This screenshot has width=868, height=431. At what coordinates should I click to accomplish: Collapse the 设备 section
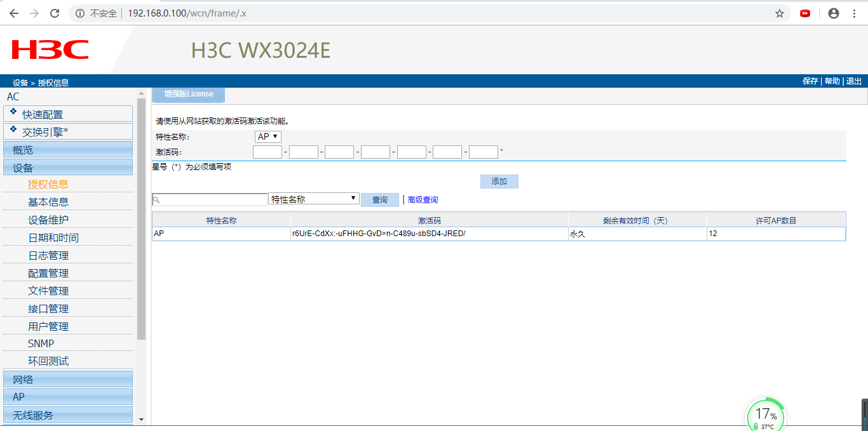tap(68, 168)
